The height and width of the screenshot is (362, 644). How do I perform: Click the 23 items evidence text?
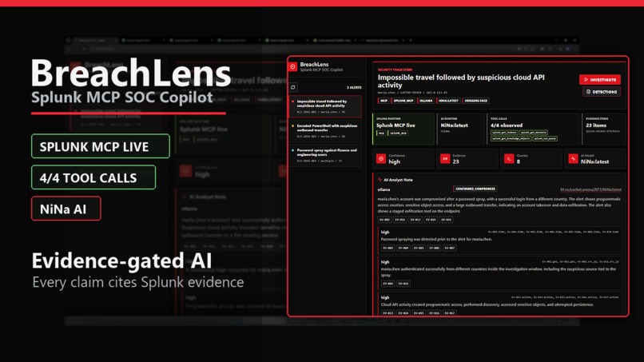click(x=596, y=125)
